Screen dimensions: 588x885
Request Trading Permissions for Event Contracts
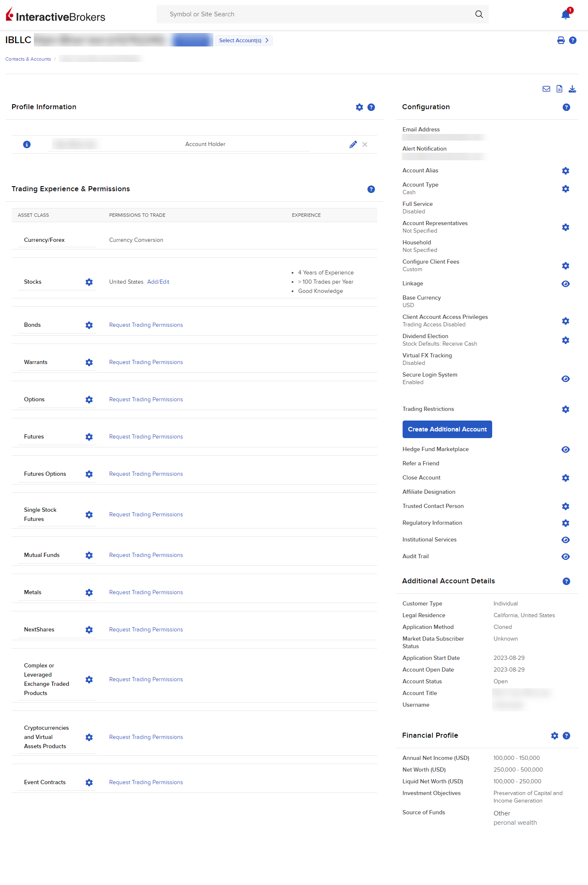coord(146,782)
